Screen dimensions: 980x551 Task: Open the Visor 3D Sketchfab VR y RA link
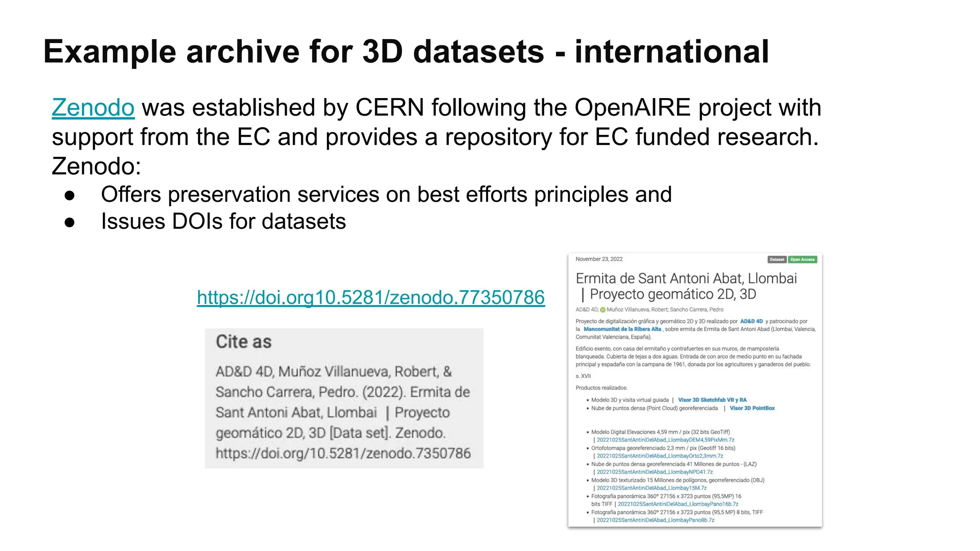[x=712, y=400]
